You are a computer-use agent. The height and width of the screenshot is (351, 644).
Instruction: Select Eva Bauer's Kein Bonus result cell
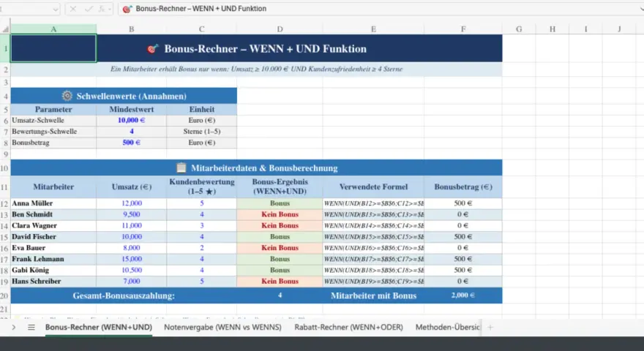click(x=280, y=248)
